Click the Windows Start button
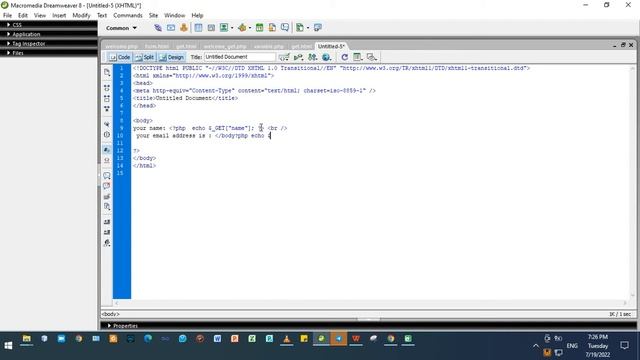640x360 pixels. tap(8, 345)
